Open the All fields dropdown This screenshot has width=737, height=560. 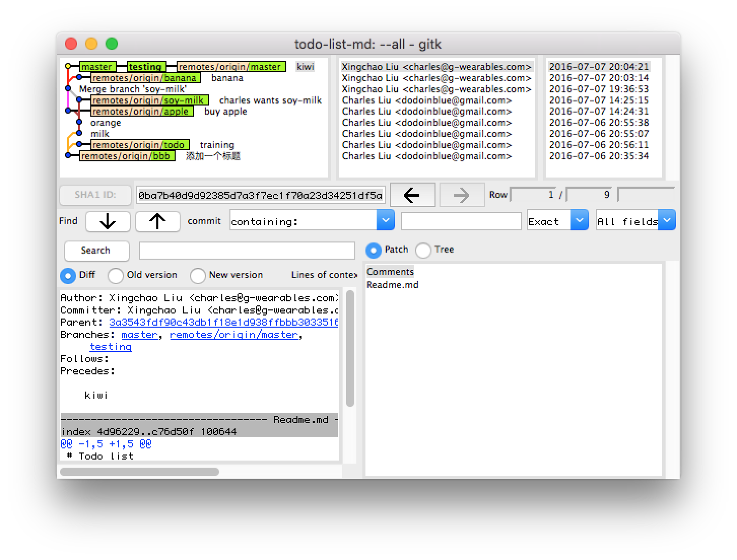(666, 221)
